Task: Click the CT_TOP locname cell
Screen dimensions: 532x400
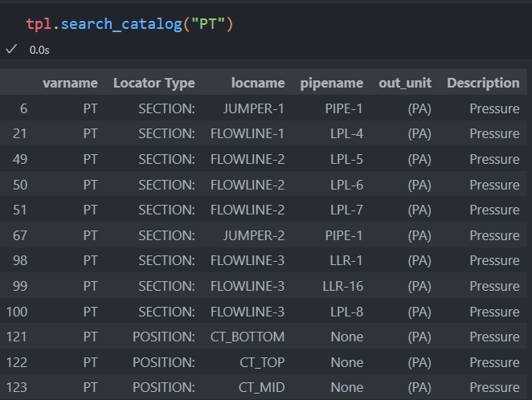Action: pyautogui.click(x=262, y=363)
